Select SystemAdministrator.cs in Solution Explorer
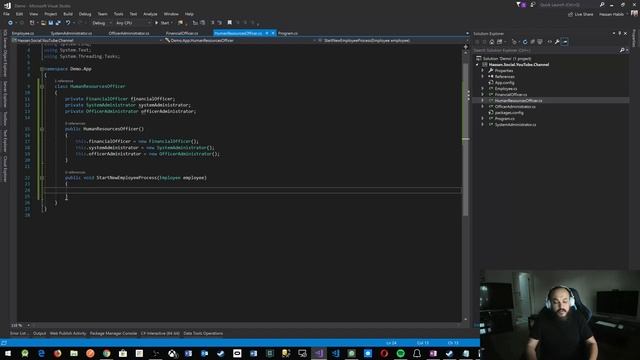The image size is (640, 360). tap(516, 124)
